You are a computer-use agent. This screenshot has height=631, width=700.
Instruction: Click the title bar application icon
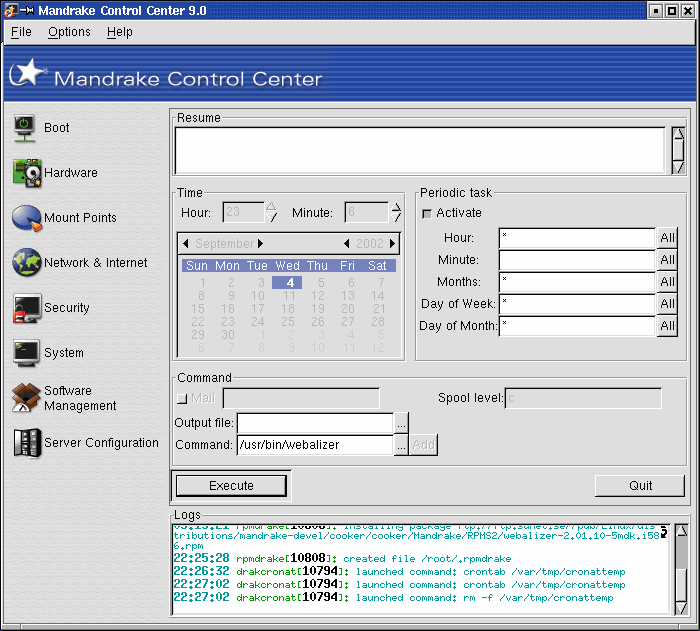tap(10, 10)
